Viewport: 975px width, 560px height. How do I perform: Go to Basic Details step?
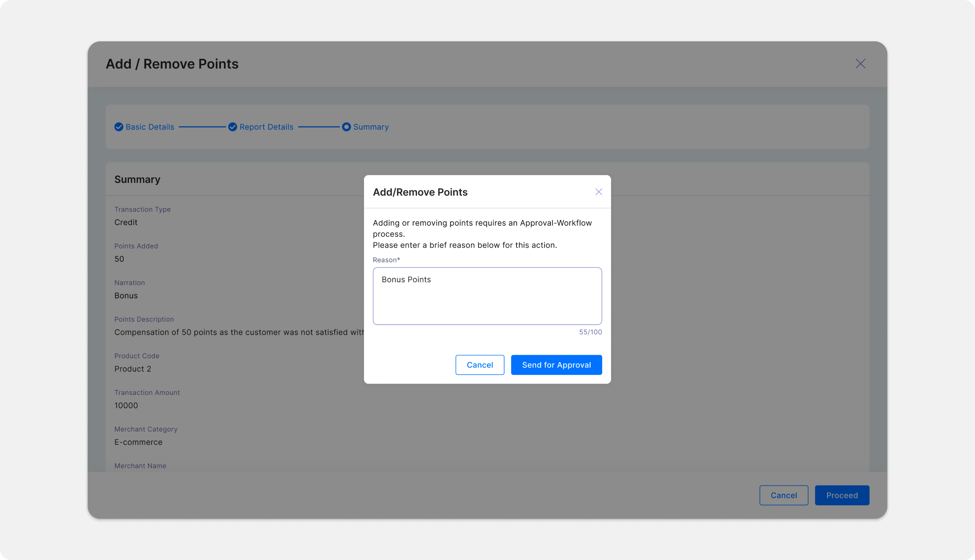pos(150,127)
